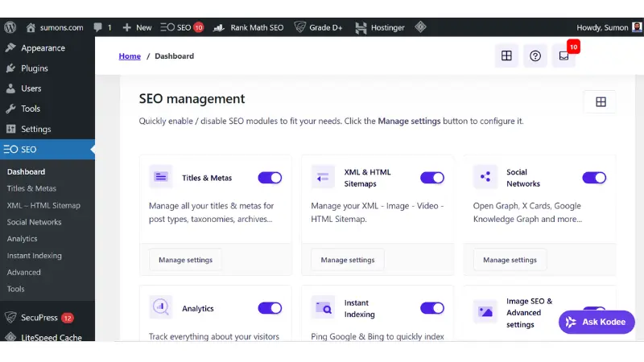Open the Howdy, Sumon profile avatar
Viewport: 644px width, 362px height.
point(637,27)
